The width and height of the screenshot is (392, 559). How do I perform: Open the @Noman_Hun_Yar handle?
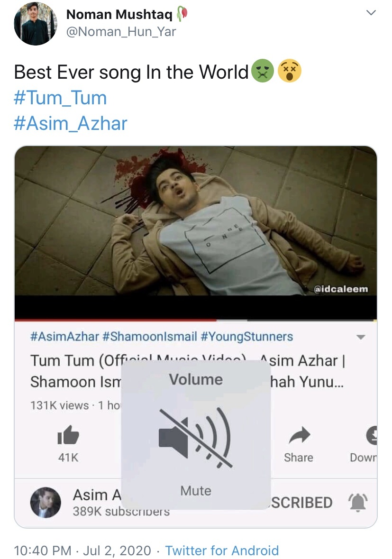[x=121, y=32]
